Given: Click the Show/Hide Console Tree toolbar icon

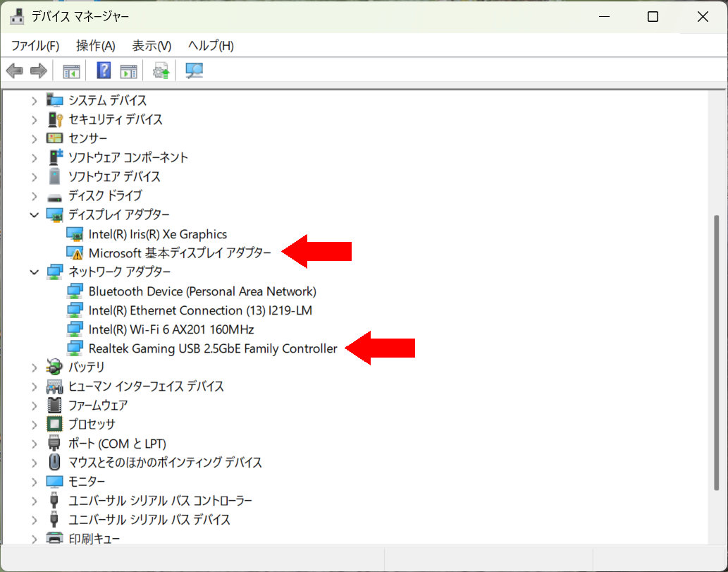Looking at the screenshot, I should (71, 71).
